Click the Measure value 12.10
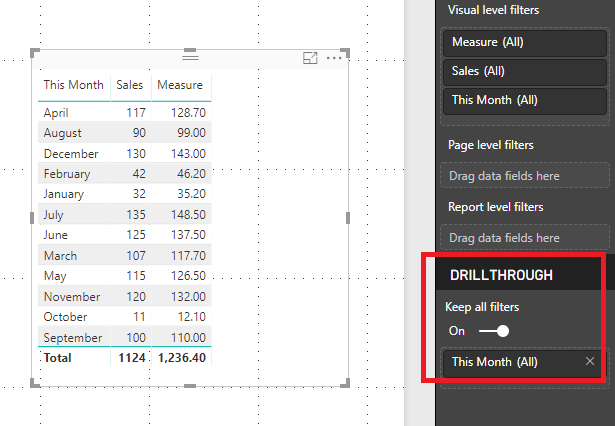615x426 pixels. [x=192, y=317]
